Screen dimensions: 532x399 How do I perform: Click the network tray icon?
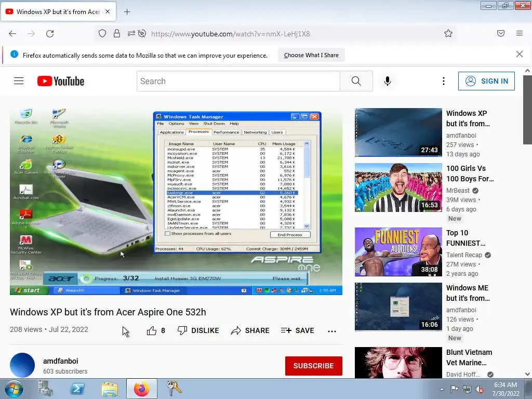pos(467,390)
